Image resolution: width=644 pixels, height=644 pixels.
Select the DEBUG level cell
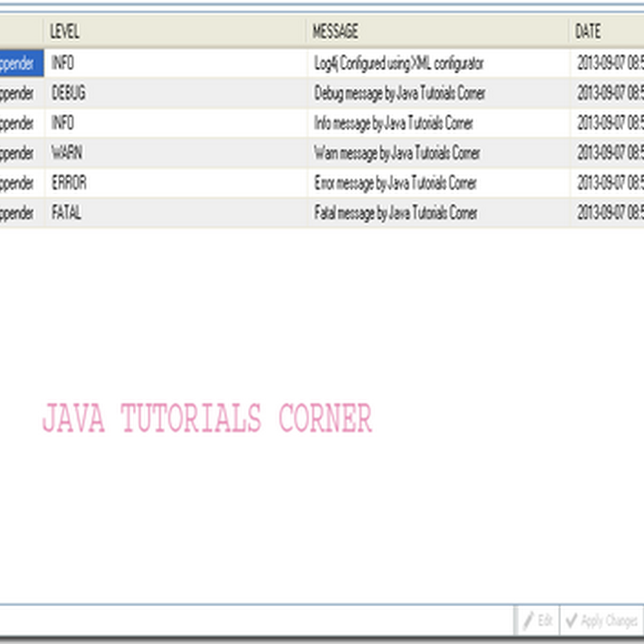click(176, 93)
